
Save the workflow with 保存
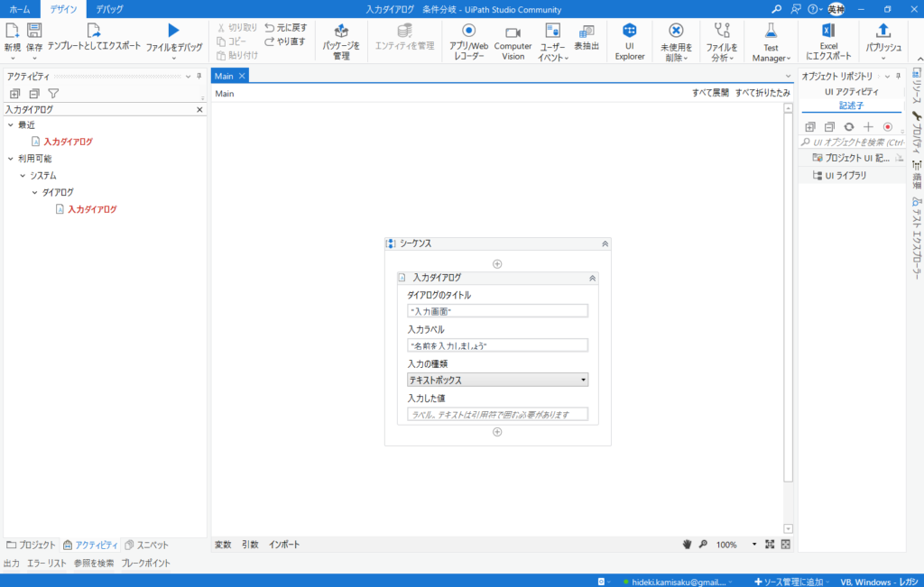34,41
